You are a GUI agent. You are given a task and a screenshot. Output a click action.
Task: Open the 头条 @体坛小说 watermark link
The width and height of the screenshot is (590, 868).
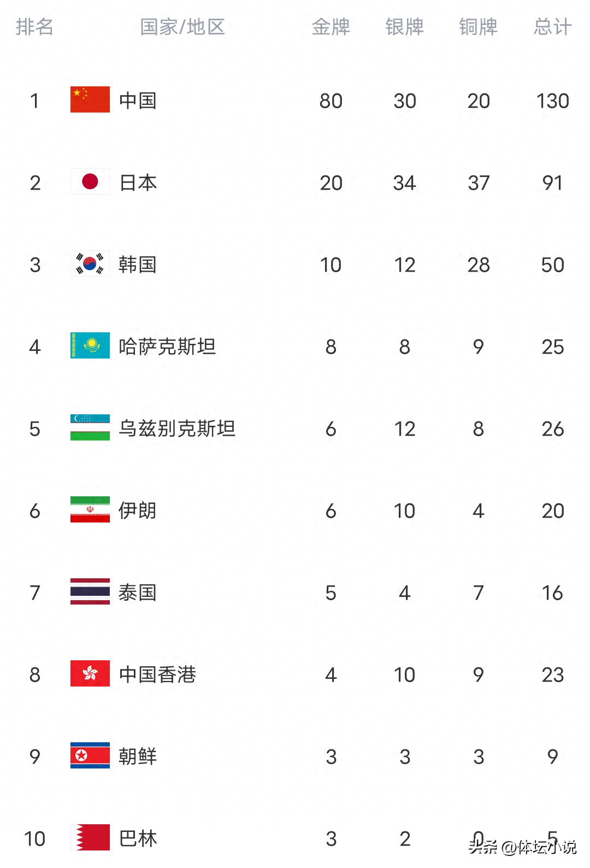tap(522, 847)
